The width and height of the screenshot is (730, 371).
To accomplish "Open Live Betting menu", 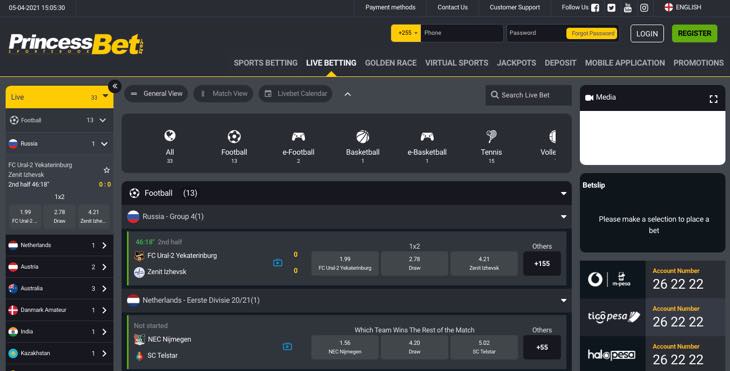I will [331, 63].
